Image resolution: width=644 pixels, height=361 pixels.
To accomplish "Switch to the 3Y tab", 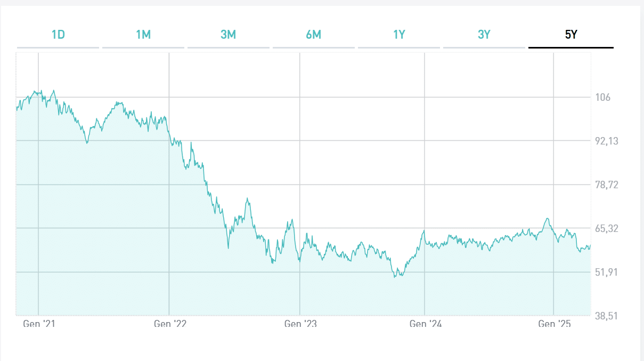I will 484,35.
